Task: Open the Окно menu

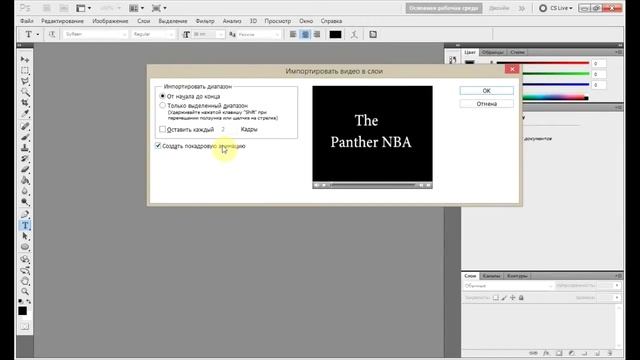Action: [x=306, y=21]
